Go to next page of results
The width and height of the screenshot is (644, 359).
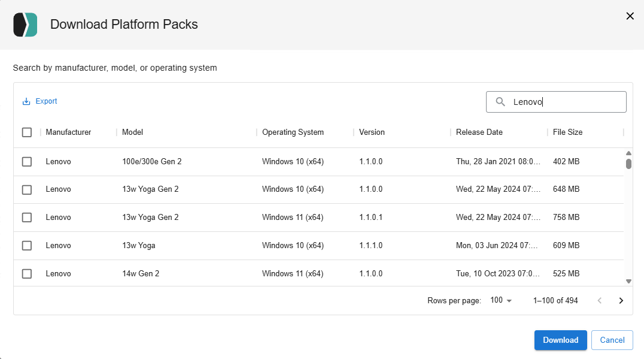click(621, 301)
